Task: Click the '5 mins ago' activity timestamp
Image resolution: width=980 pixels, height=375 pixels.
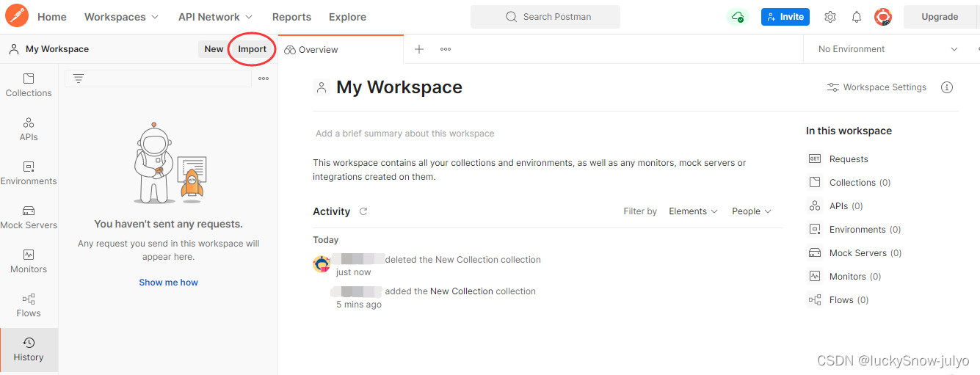Action: [x=359, y=305]
